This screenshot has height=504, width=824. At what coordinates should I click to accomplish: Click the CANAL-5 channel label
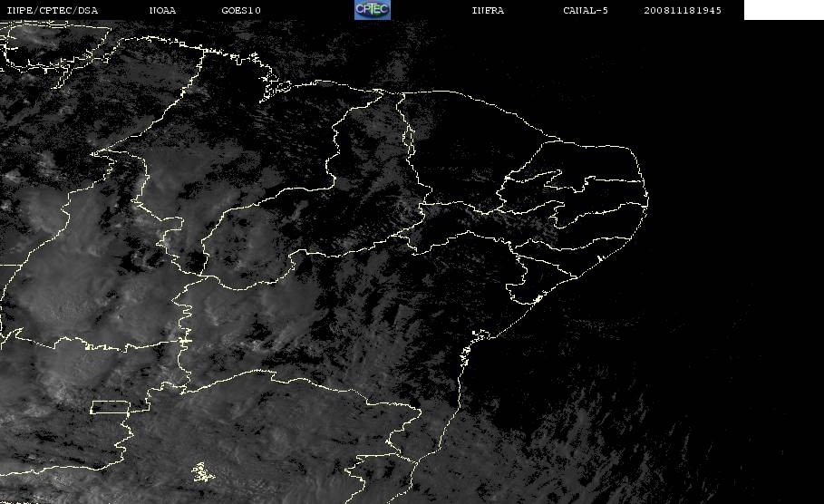coord(586,11)
